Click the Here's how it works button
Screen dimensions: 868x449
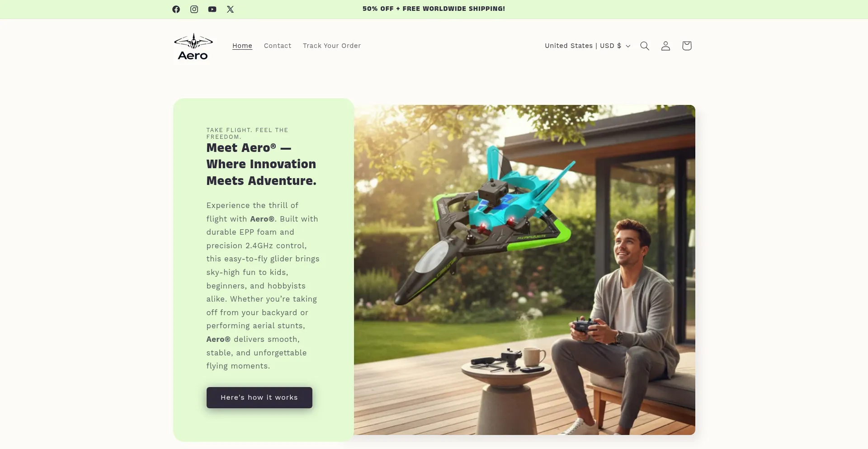click(x=259, y=397)
